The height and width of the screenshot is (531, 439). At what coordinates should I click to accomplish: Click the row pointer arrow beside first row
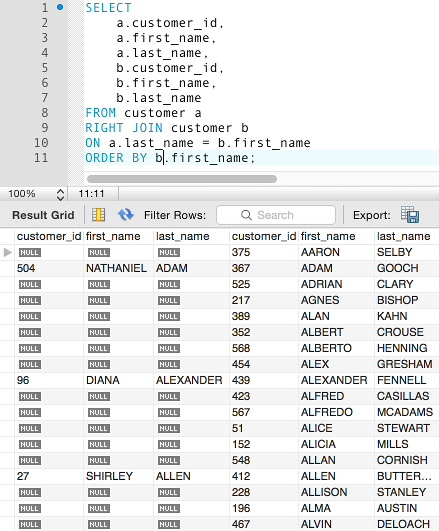(x=7, y=252)
